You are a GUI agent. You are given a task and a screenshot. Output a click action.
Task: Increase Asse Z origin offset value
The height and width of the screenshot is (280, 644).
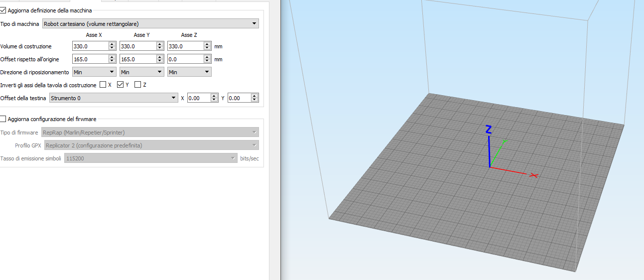pos(207,57)
